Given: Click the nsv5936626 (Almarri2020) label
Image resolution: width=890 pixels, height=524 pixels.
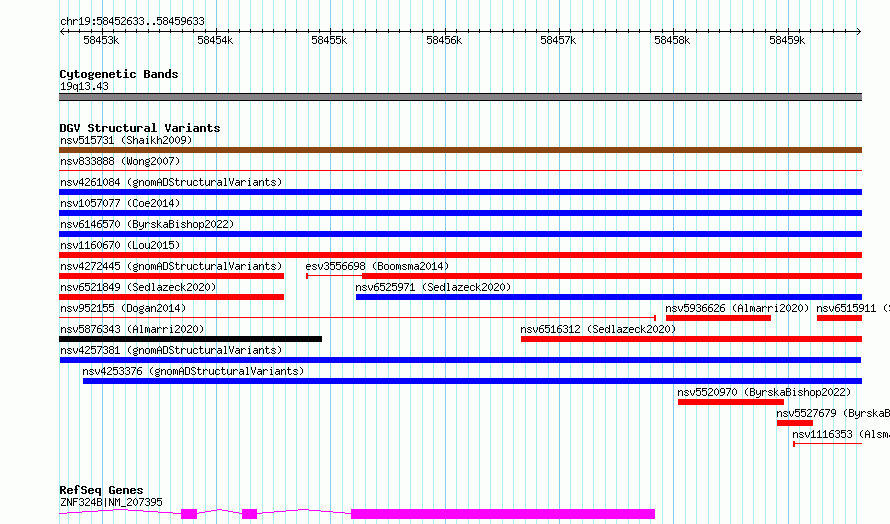Looking at the screenshot, I should pyautogui.click(x=737, y=308).
